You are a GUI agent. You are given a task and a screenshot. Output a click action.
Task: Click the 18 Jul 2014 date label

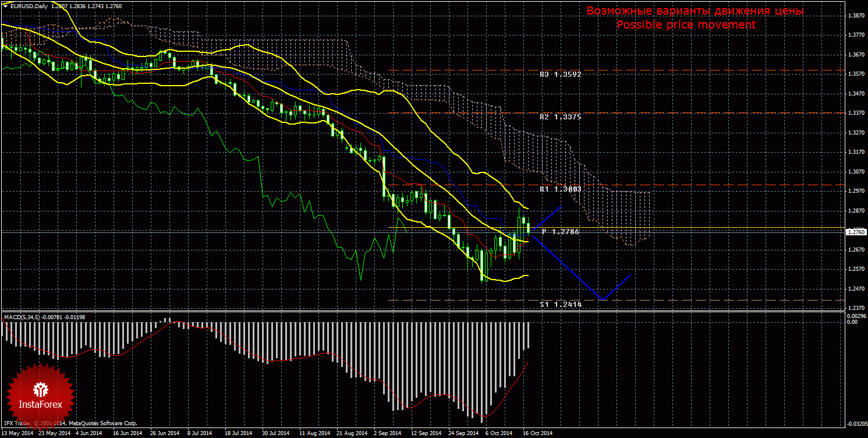(x=238, y=433)
